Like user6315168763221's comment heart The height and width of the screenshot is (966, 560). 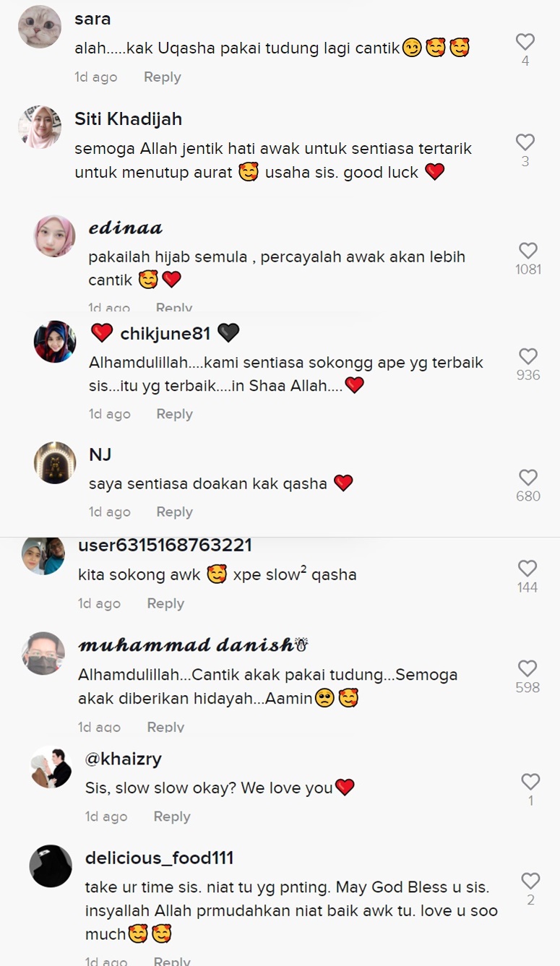[527, 568]
